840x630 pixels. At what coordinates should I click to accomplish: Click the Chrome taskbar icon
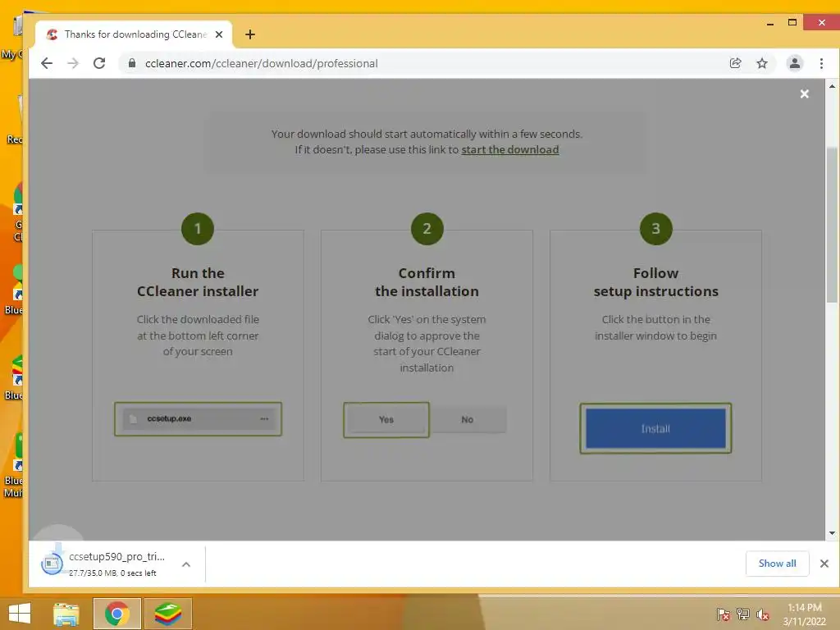[116, 614]
